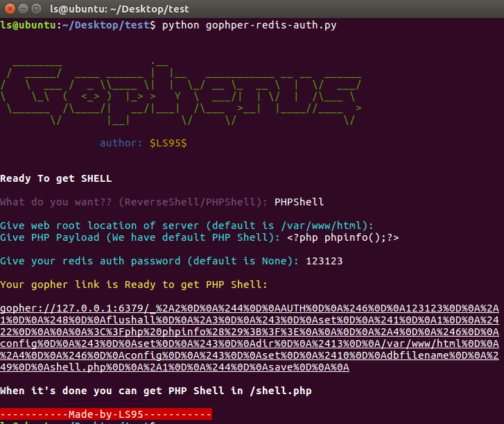Click the ls@ubuntu prompt on first line

tap(28, 25)
